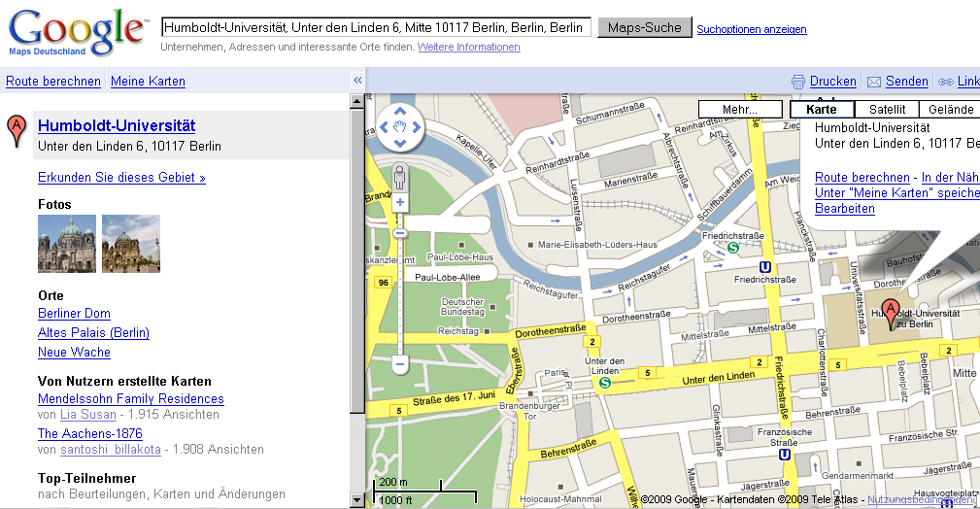
Task: Open user Lia Susan profile link
Action: tap(88, 415)
